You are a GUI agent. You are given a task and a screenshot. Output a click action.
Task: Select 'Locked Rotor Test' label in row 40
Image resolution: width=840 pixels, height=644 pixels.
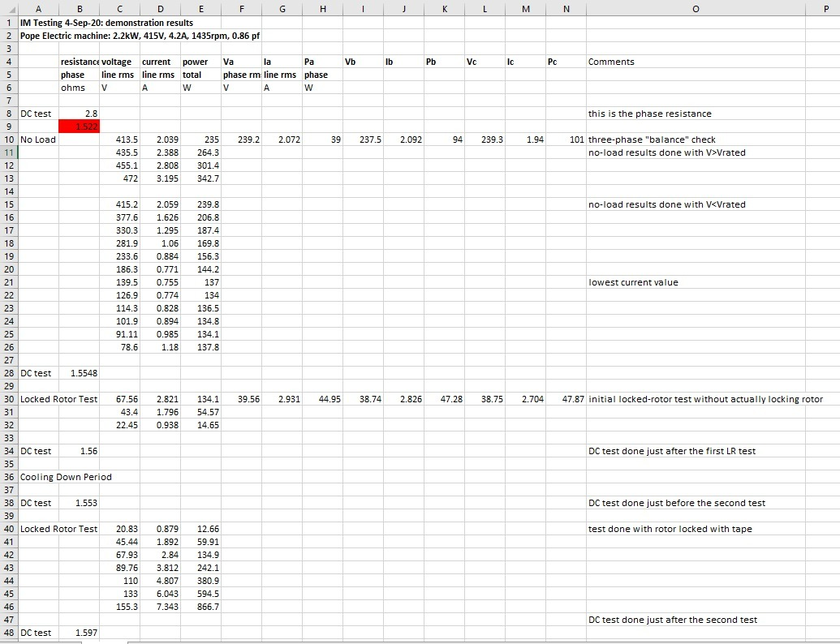(x=59, y=529)
